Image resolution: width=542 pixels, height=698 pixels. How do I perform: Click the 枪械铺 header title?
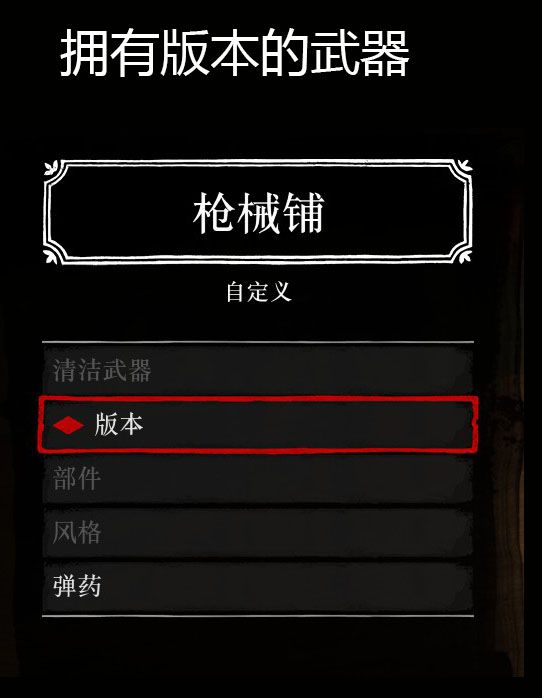coord(259,213)
